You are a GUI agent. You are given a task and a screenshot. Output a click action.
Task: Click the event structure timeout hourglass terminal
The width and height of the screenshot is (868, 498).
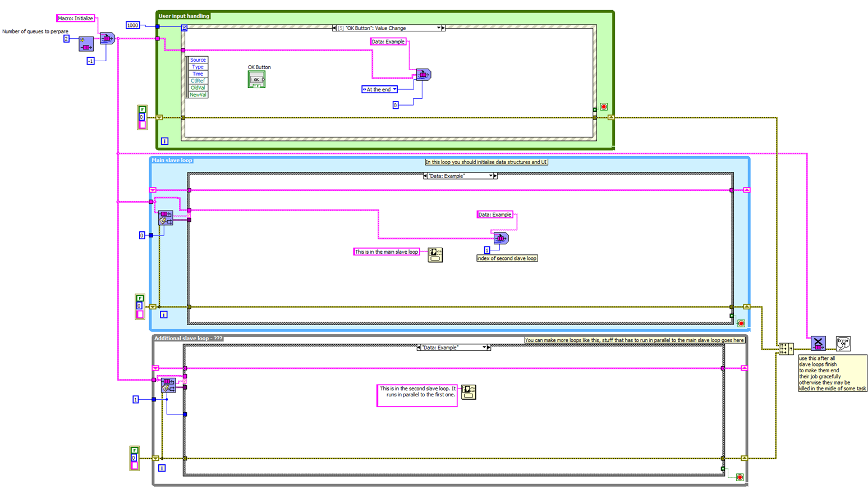click(184, 28)
